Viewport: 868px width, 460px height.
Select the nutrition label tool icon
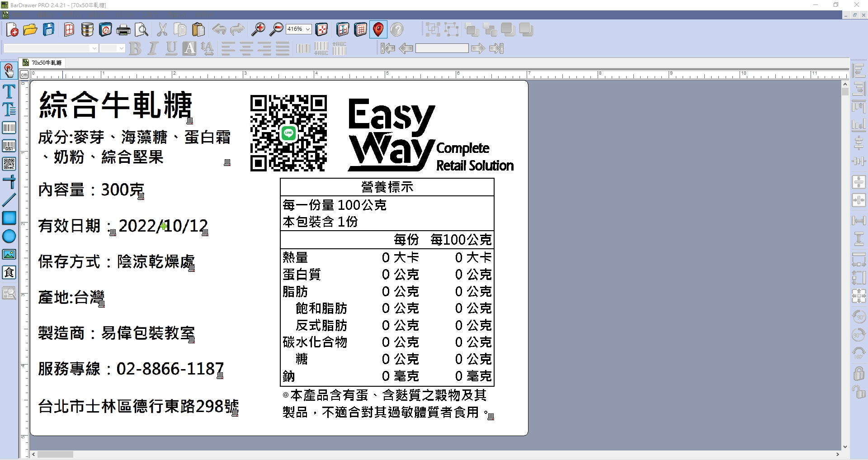point(9,272)
